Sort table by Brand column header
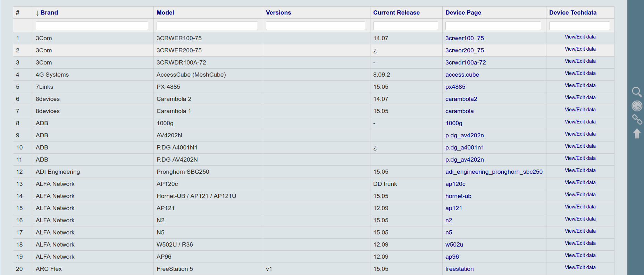 pos(49,13)
